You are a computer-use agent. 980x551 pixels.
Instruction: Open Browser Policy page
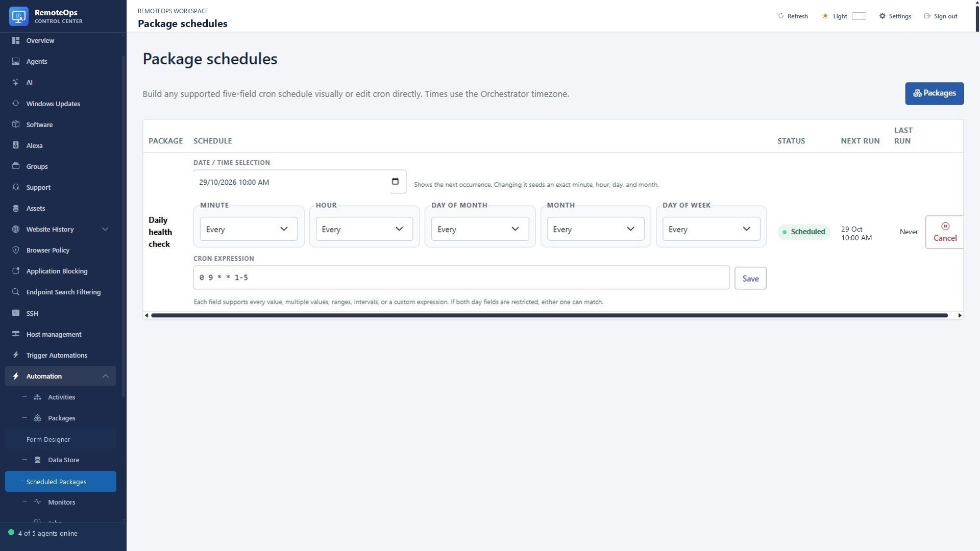point(61,250)
